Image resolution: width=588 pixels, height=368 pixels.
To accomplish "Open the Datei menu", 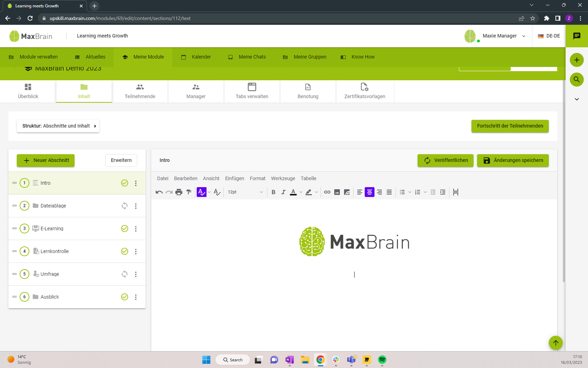I will click(x=163, y=178).
